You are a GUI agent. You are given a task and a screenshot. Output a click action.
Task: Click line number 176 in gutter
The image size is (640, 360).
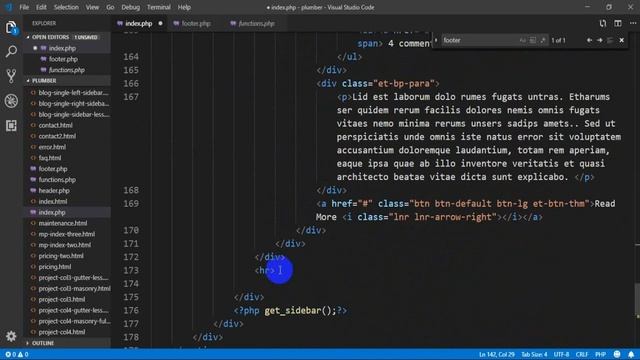point(131,311)
